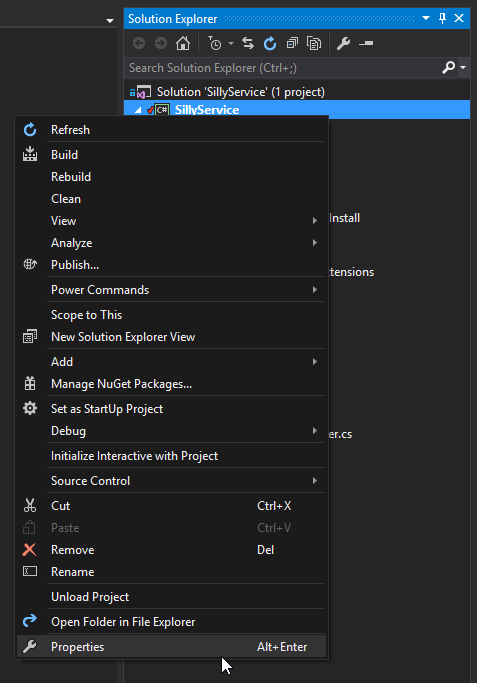The height and width of the screenshot is (683, 477).
Task: Click the Refresh icon in Solution Explorer toolbar
Action: (x=270, y=43)
